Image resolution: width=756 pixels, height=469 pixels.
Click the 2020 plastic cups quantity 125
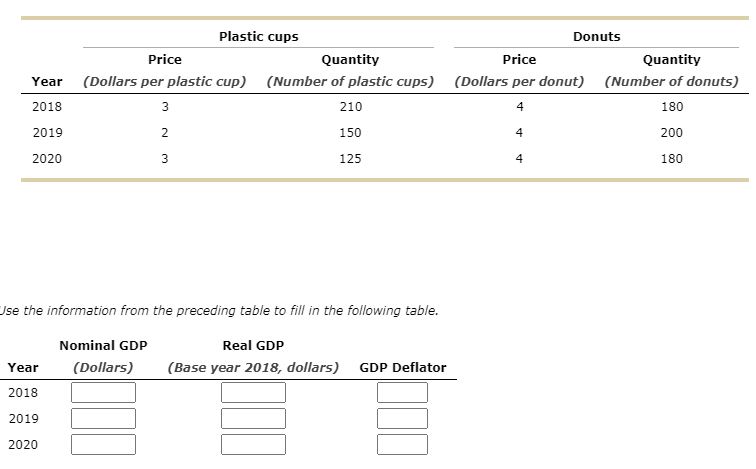tap(350, 159)
